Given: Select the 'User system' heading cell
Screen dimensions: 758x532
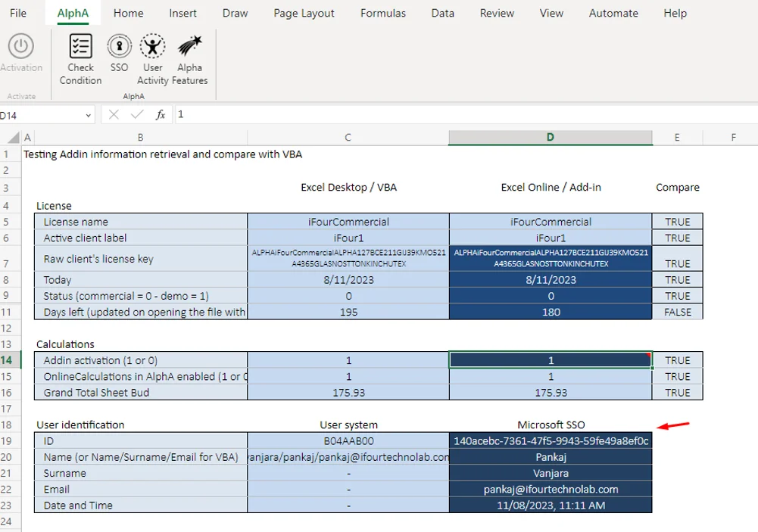Looking at the screenshot, I should click(348, 425).
